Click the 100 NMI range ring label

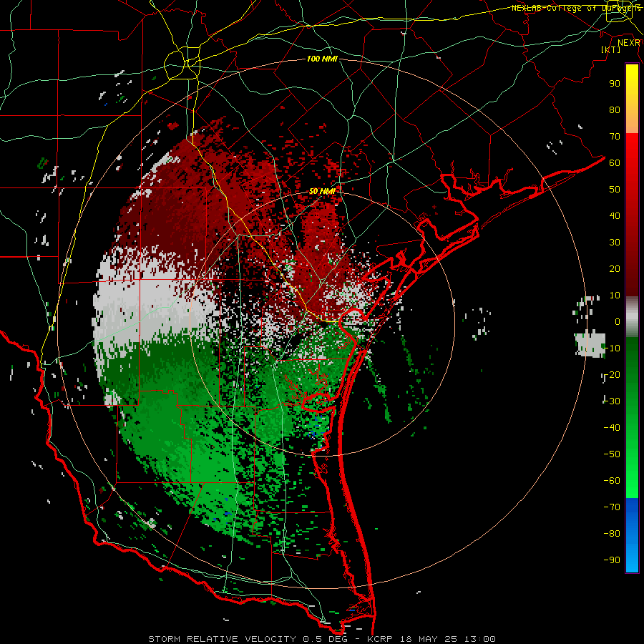(322, 59)
